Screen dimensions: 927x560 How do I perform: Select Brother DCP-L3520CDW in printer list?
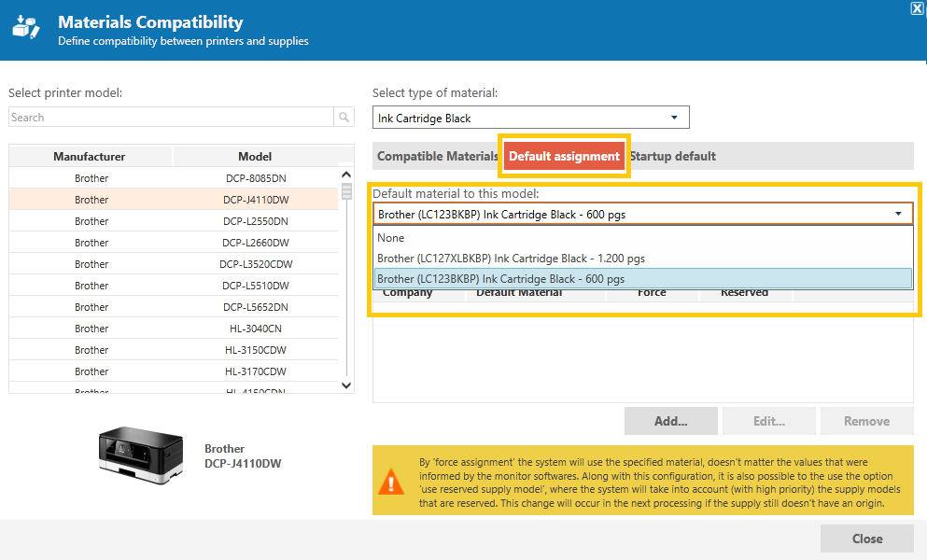174,264
